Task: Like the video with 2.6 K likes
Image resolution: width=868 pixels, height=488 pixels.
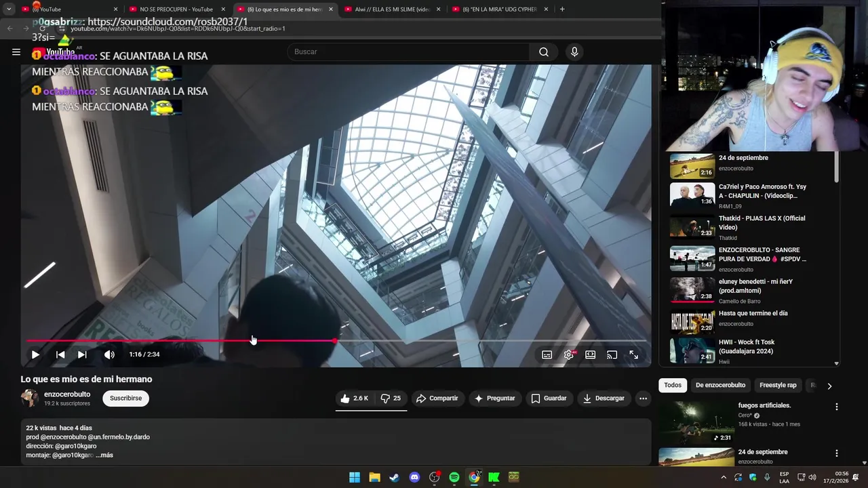Action: point(354,399)
